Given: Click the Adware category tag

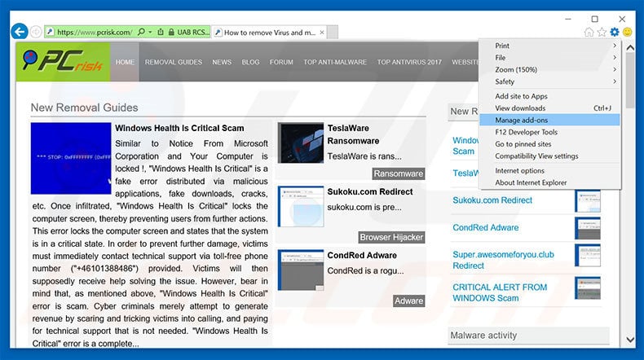Looking at the screenshot, I should (408, 301).
